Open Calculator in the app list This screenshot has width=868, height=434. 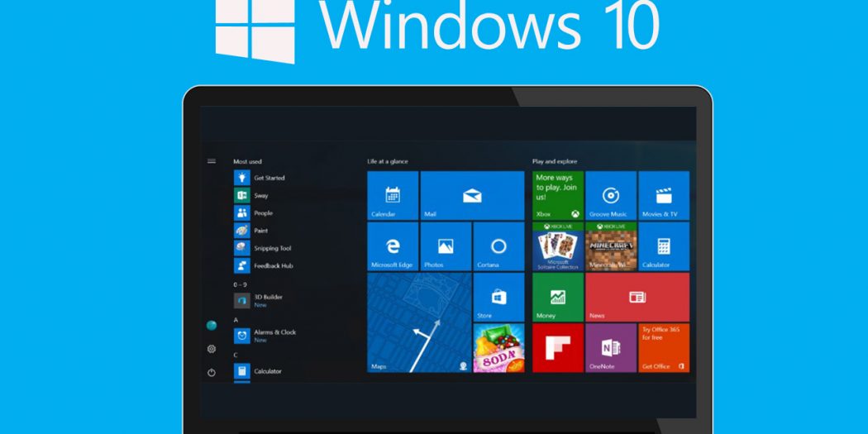(258, 371)
